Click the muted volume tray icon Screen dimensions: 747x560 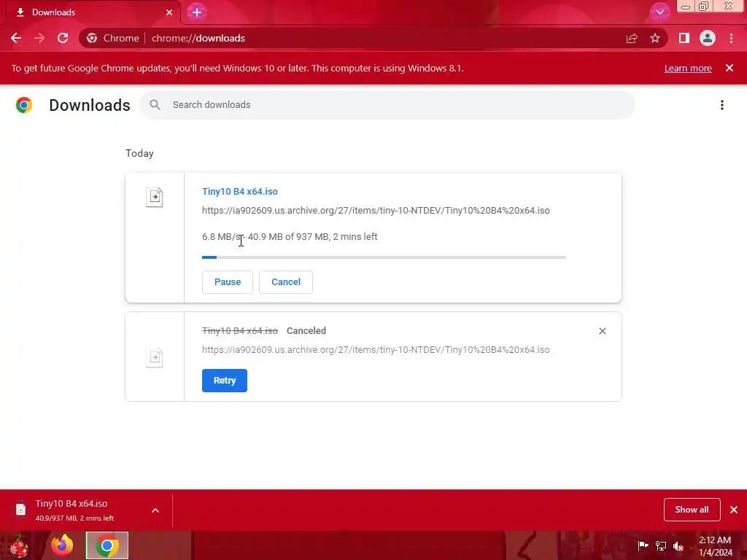pyautogui.click(x=678, y=546)
